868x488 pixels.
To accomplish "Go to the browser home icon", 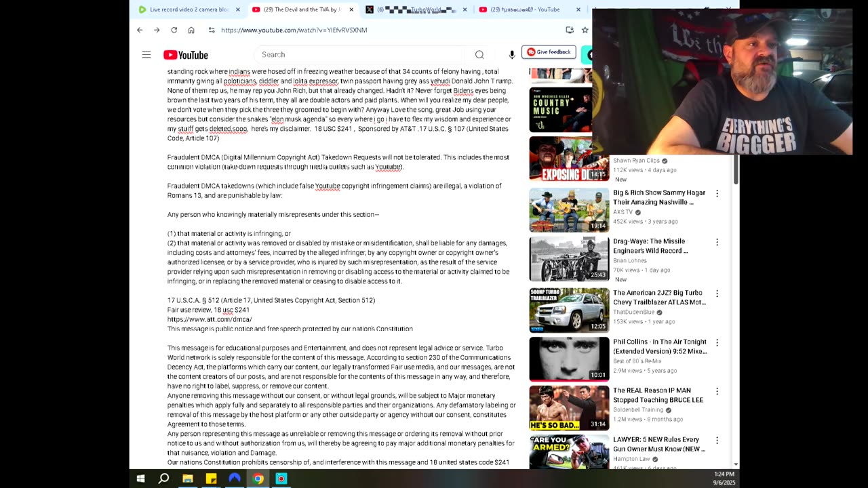I will (x=191, y=30).
